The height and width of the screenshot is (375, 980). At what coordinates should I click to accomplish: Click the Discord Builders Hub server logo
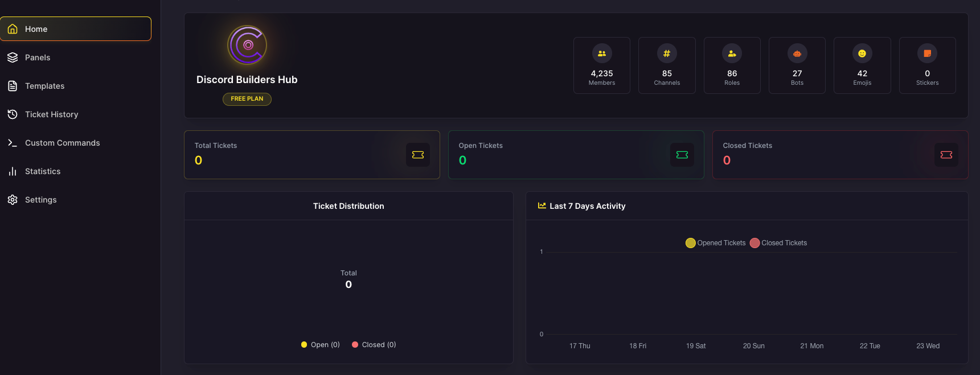(247, 45)
